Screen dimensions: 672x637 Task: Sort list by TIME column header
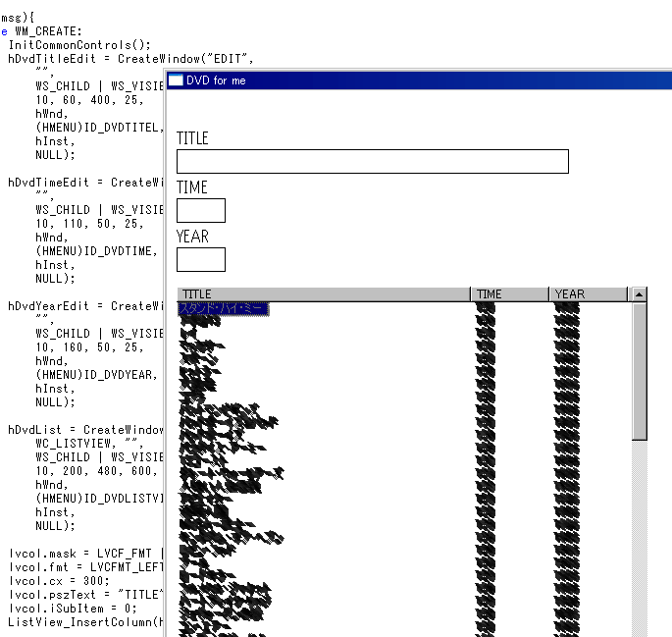point(509,294)
